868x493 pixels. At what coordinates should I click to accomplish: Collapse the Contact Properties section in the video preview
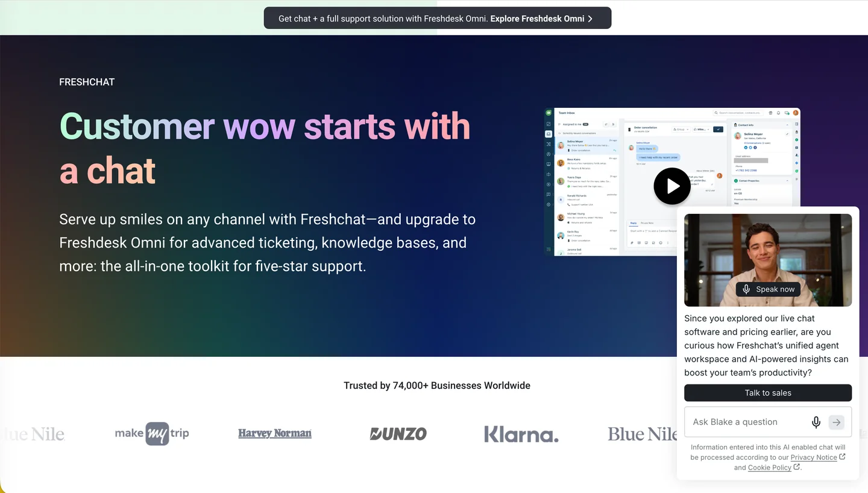[787, 180]
